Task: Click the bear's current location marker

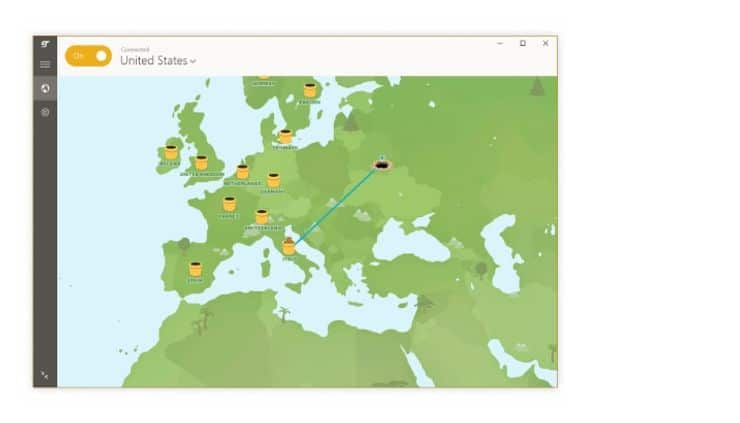Action: (x=381, y=166)
